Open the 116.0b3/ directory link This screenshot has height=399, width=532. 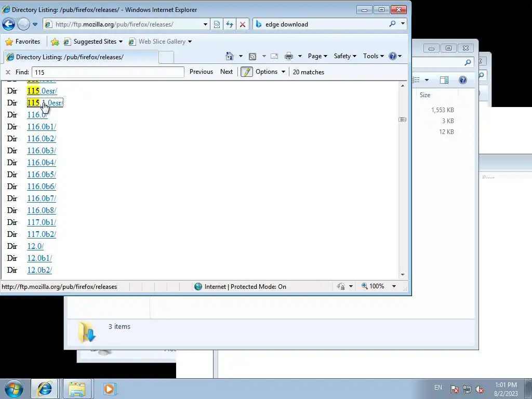42,151
